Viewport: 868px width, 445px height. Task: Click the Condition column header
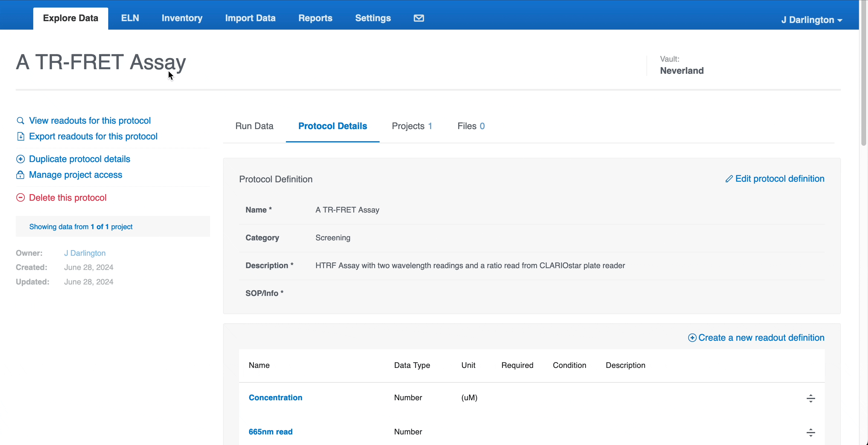pyautogui.click(x=569, y=365)
